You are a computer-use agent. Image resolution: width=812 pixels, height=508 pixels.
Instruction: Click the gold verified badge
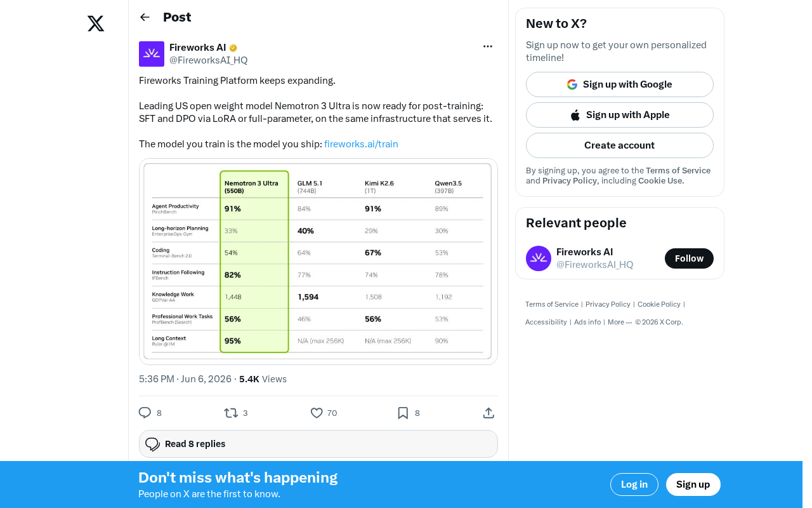pos(233,48)
